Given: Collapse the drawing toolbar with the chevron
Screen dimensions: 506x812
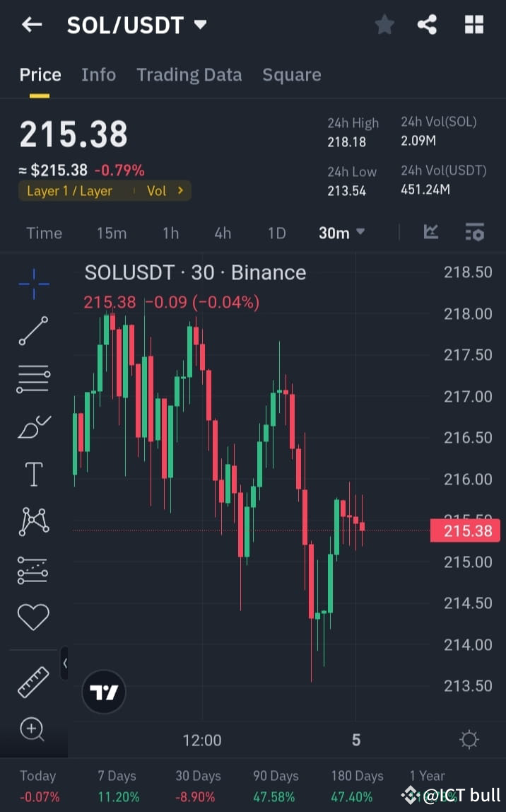Looking at the screenshot, I should [66, 663].
